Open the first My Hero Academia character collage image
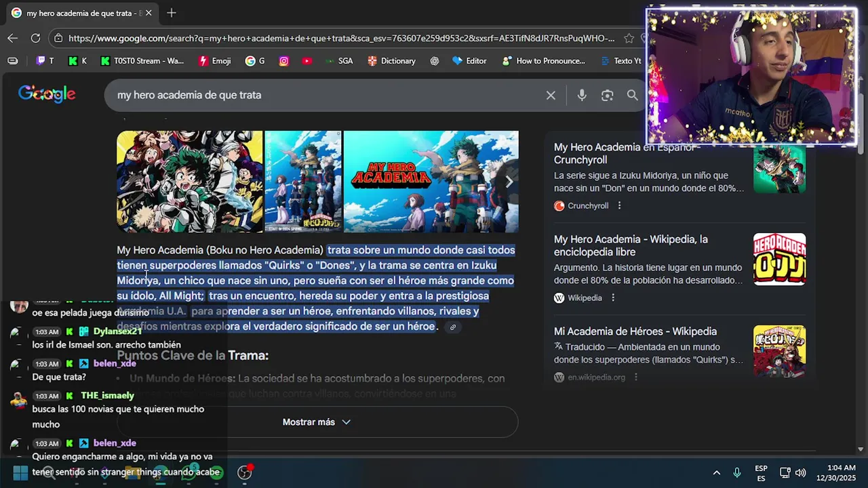This screenshot has width=868, height=488. pyautogui.click(x=189, y=182)
